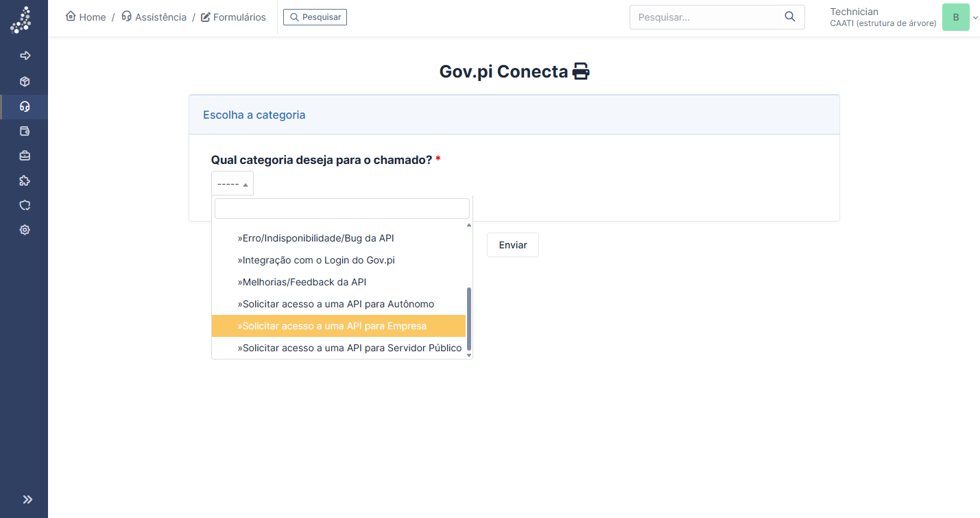Go to Formulários breadcrumb link

point(233,17)
